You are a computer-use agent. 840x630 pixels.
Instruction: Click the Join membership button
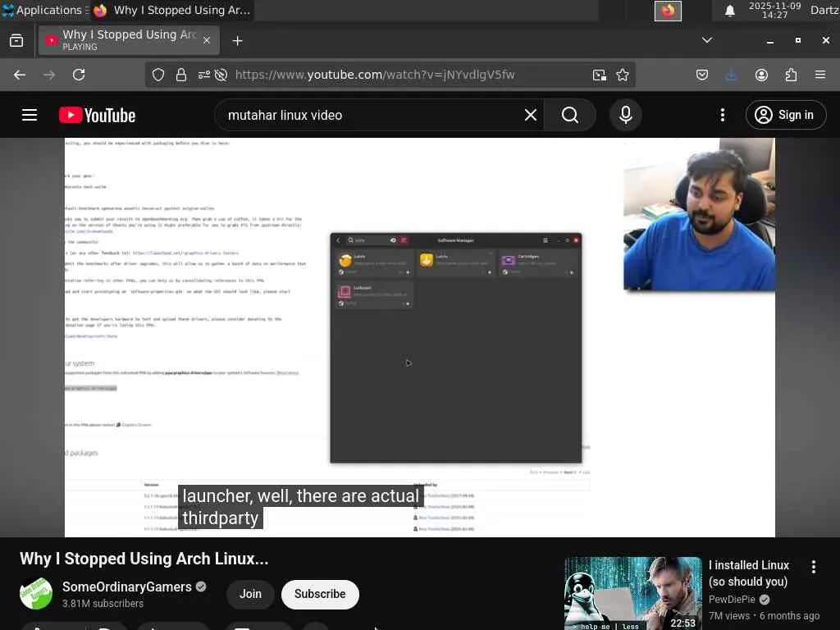click(250, 594)
